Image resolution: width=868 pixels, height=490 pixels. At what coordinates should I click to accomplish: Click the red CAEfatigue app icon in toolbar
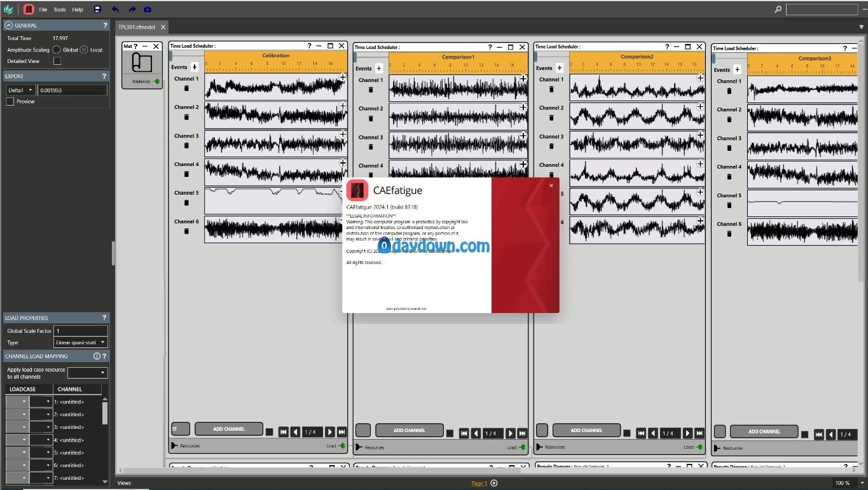tap(29, 10)
